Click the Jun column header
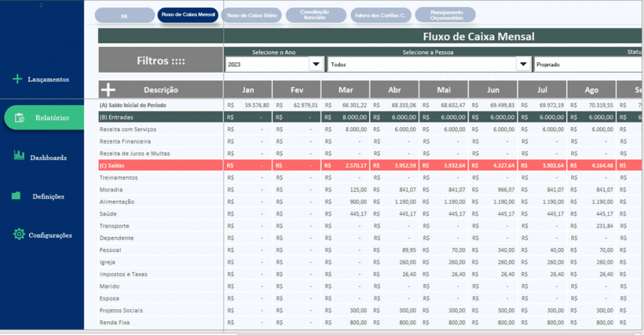Viewport: 644px width, 335px height. pos(493,89)
